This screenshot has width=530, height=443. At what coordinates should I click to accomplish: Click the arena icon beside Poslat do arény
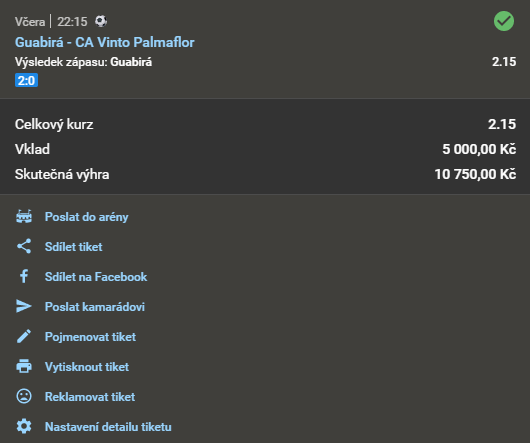coord(24,217)
